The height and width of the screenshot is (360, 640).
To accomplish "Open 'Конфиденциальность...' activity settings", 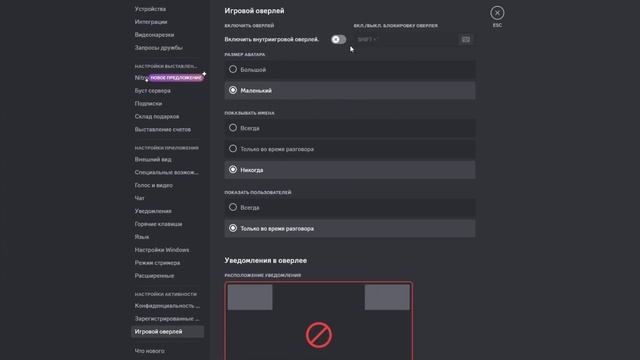I will pyautogui.click(x=167, y=306).
